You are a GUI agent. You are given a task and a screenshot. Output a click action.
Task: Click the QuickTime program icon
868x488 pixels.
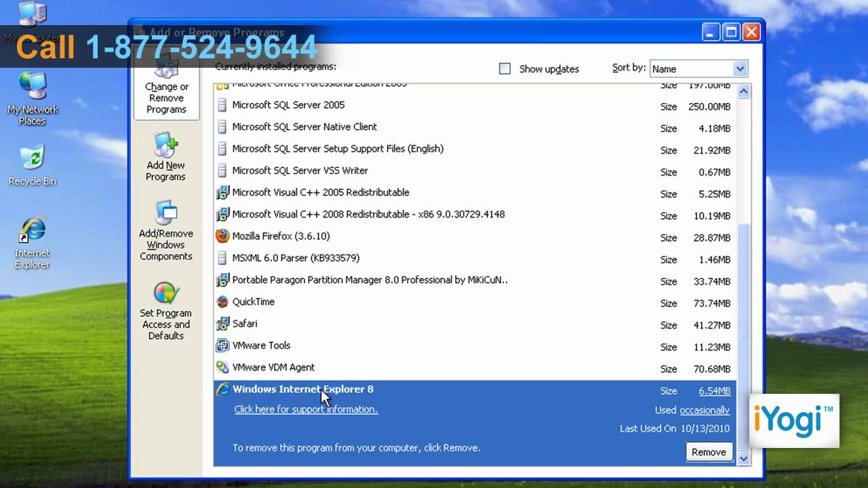coord(222,302)
